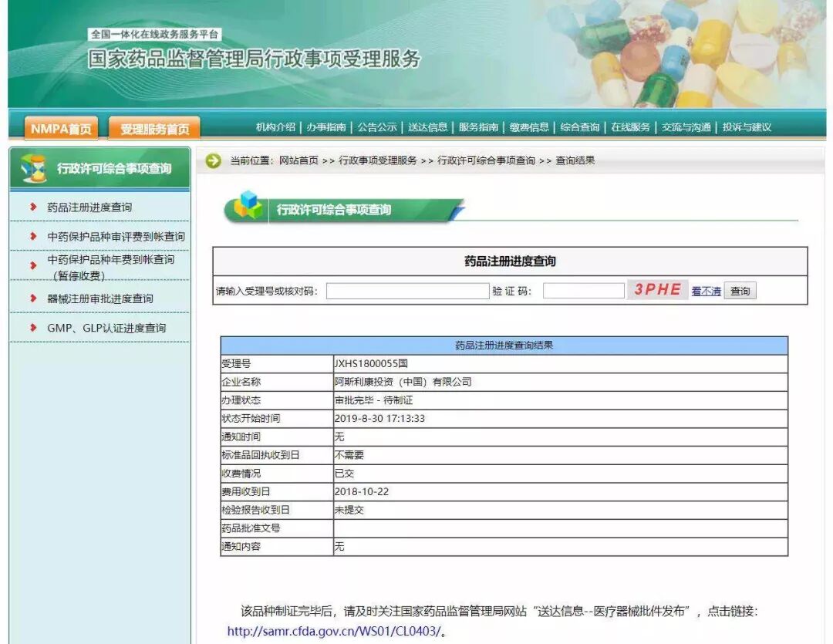This screenshot has width=833, height=644.
Task: Focus the 受理号或核对码 input field
Action: (x=407, y=291)
